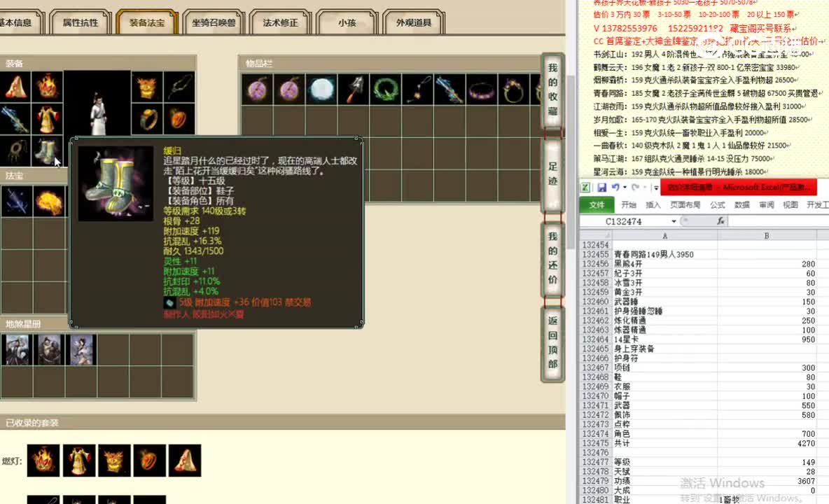
Task: Open the Excel 审阅 ribbon tab
Action: tap(767, 205)
